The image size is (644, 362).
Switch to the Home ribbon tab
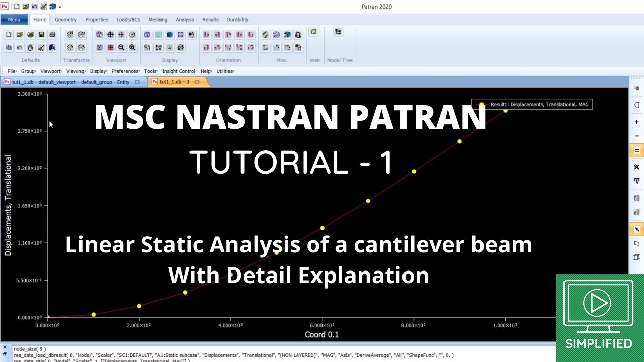(40, 20)
